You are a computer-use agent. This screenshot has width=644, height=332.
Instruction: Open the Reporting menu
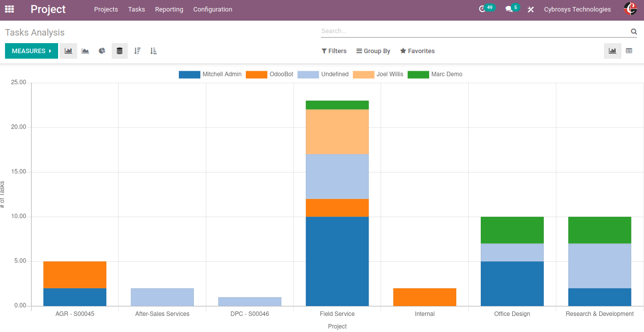169,10
